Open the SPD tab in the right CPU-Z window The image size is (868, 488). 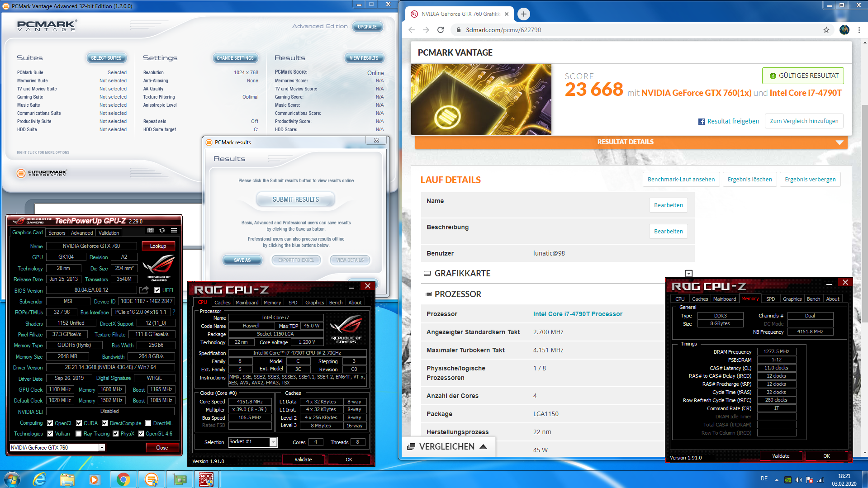pos(770,299)
